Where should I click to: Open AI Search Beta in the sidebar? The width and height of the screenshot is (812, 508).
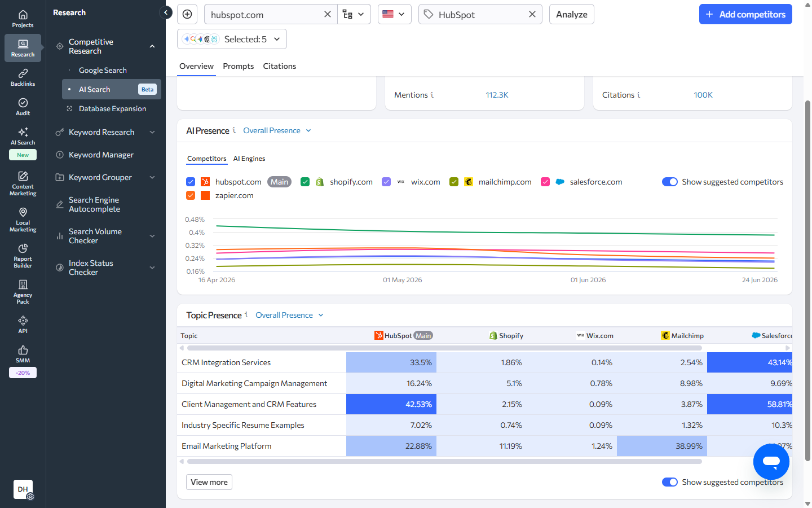pyautogui.click(x=112, y=89)
